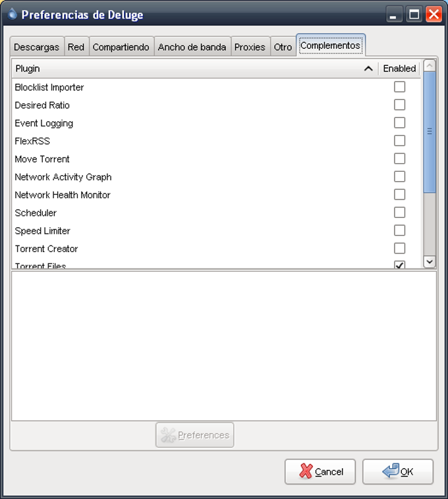Switch to the Otro tab
The height and width of the screenshot is (499, 448).
[283, 47]
